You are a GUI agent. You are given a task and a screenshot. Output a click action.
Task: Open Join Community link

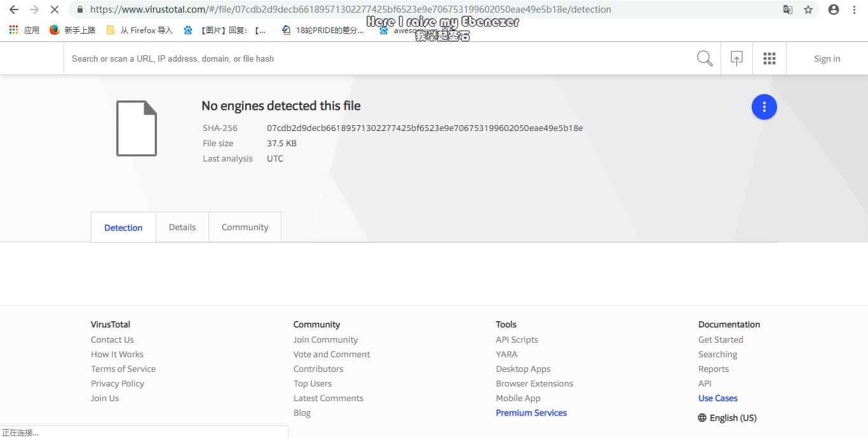(x=325, y=339)
